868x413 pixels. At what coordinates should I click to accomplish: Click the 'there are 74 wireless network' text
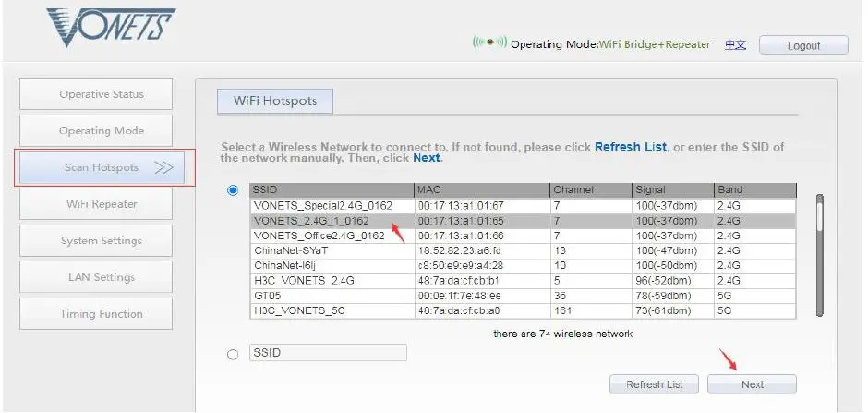tap(562, 334)
